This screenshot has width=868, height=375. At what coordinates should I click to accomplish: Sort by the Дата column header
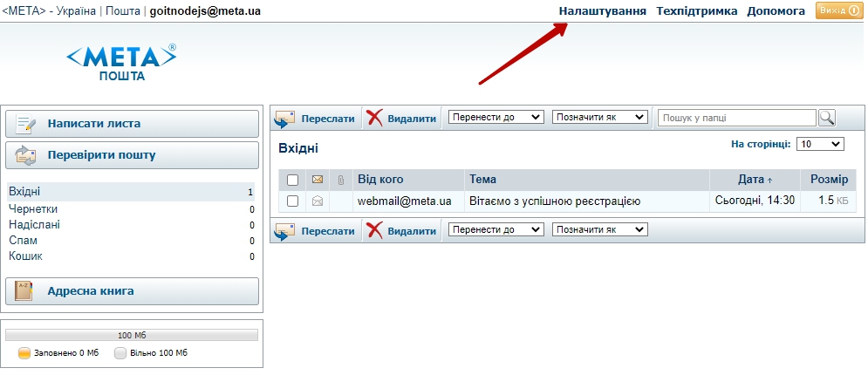click(x=755, y=180)
